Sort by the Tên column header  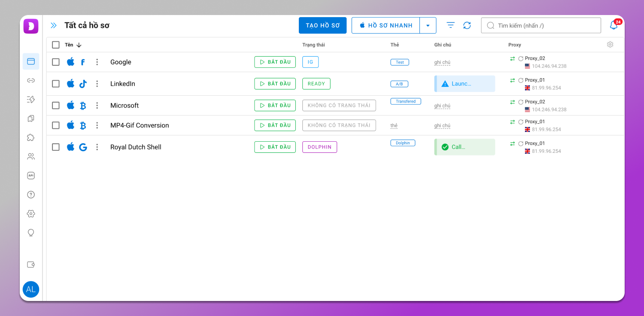tap(69, 45)
